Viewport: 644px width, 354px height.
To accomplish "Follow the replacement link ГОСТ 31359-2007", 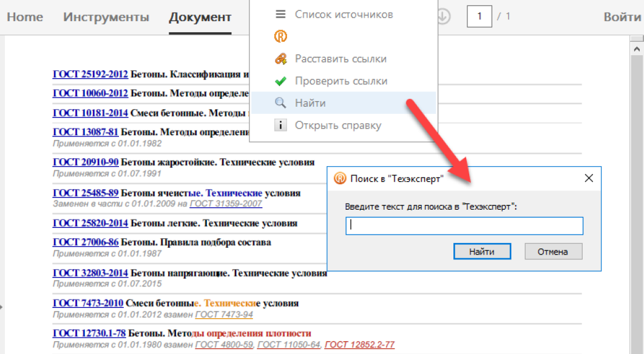I will pyautogui.click(x=226, y=204).
